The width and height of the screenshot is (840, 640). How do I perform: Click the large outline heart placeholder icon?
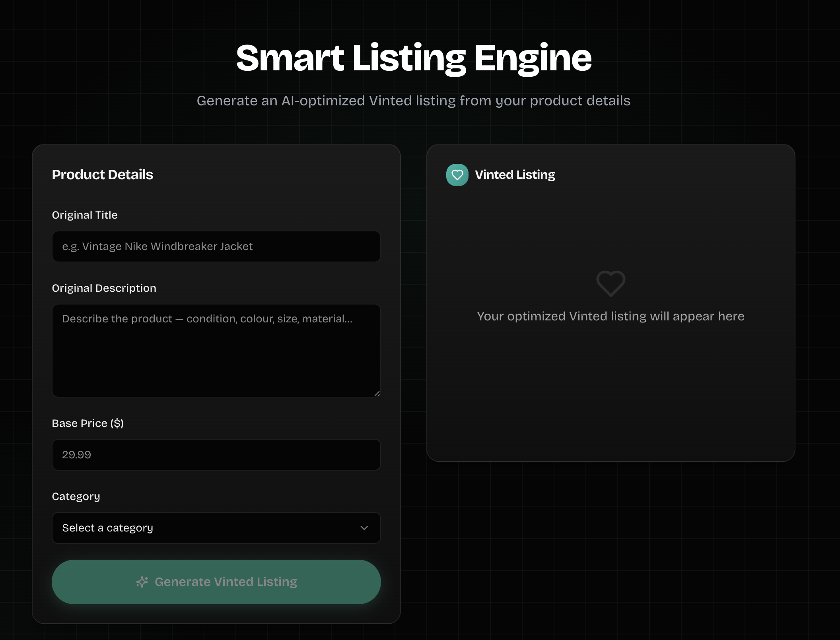click(x=611, y=283)
